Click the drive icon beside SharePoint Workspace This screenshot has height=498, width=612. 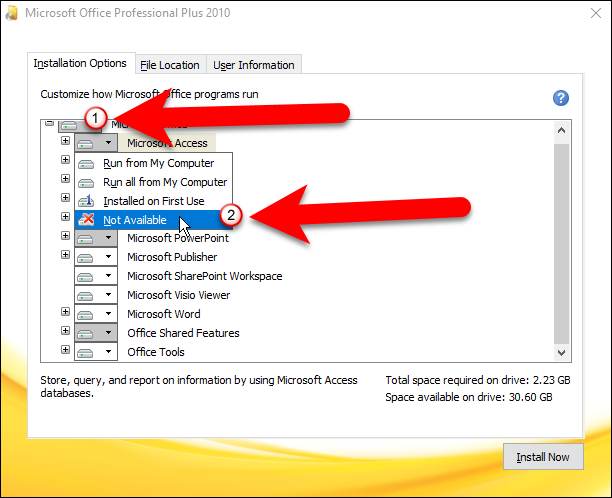pos(85,277)
